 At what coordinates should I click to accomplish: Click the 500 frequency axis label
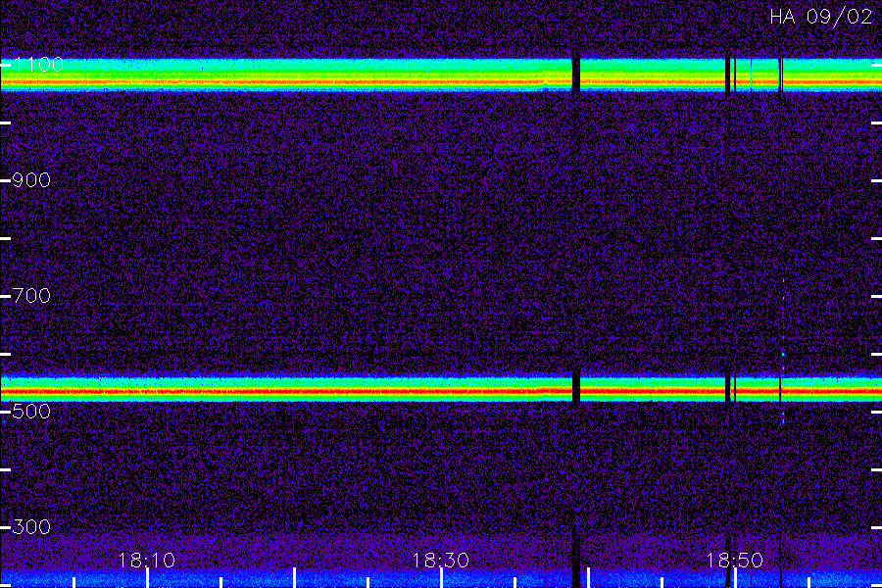coord(31,412)
